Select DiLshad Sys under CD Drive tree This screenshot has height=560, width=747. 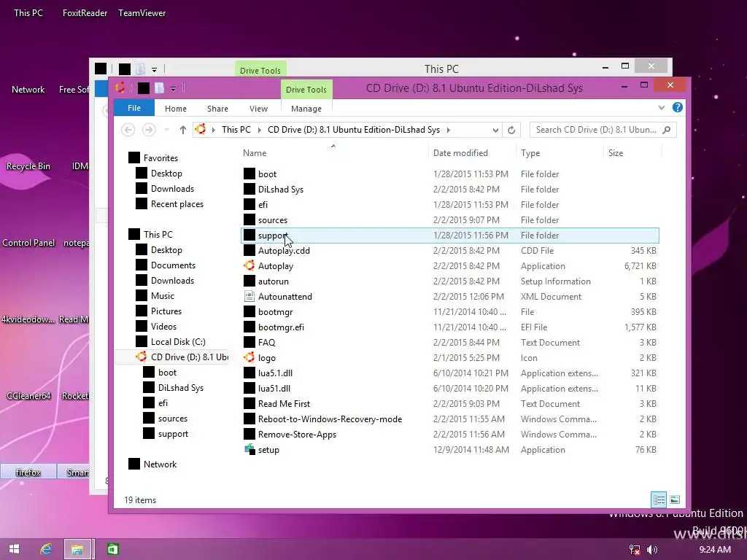pyautogui.click(x=181, y=388)
